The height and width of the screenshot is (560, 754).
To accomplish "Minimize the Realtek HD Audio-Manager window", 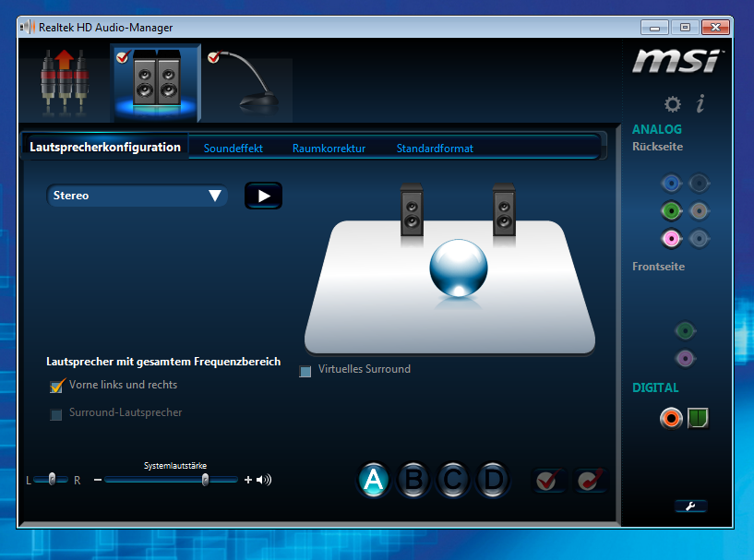I will point(654,28).
